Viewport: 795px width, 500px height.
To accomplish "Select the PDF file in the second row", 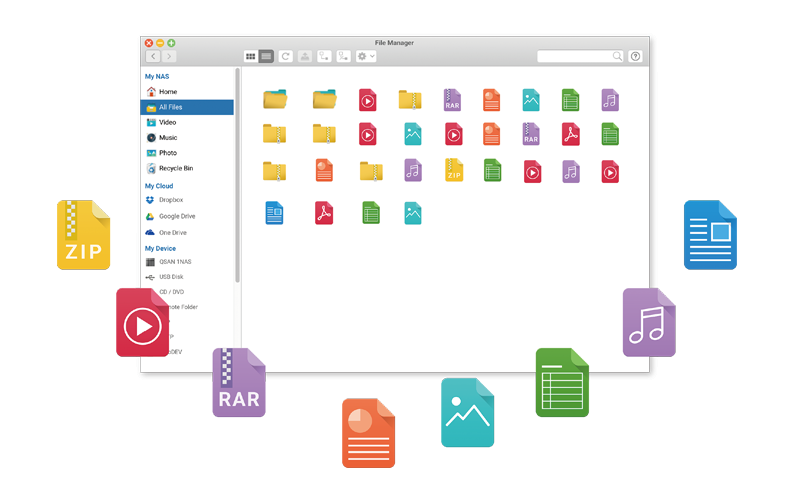I will pos(571,134).
